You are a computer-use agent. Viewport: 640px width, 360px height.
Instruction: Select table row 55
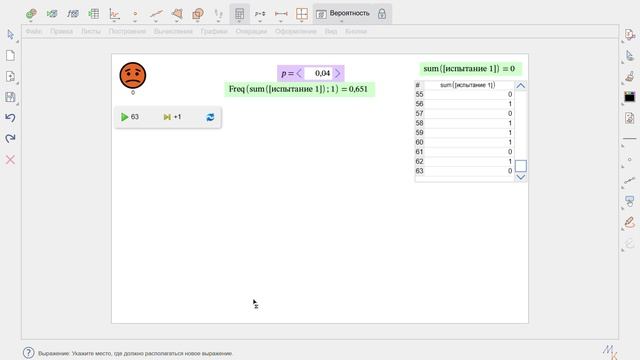(x=464, y=94)
